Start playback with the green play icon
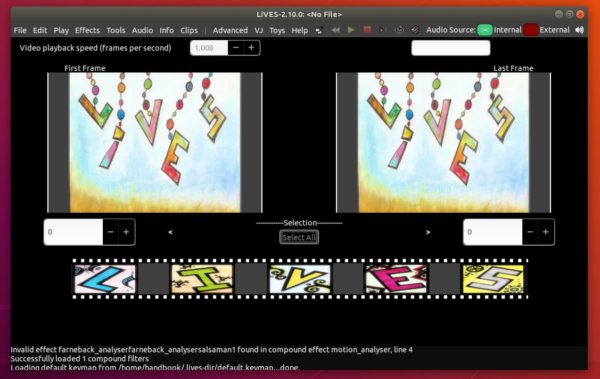The height and width of the screenshot is (379, 600). coord(351,30)
